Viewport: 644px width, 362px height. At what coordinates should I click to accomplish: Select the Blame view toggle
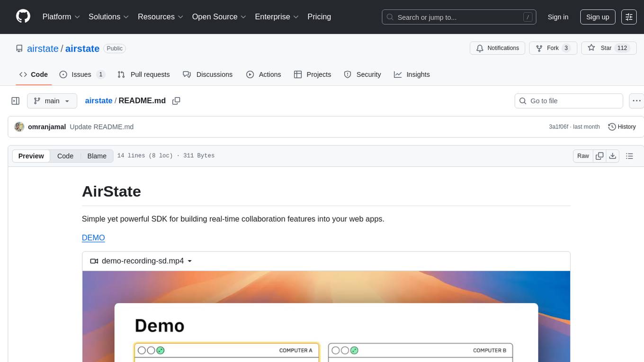(97, 156)
